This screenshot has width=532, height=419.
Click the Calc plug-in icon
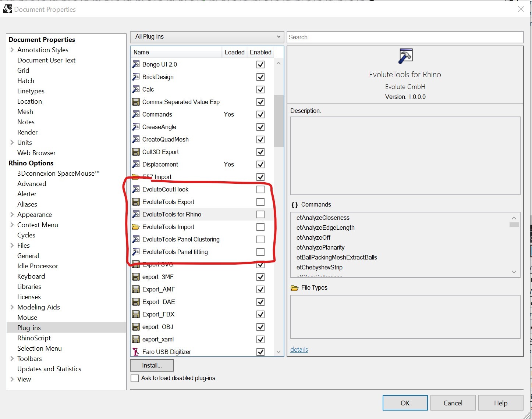point(136,89)
